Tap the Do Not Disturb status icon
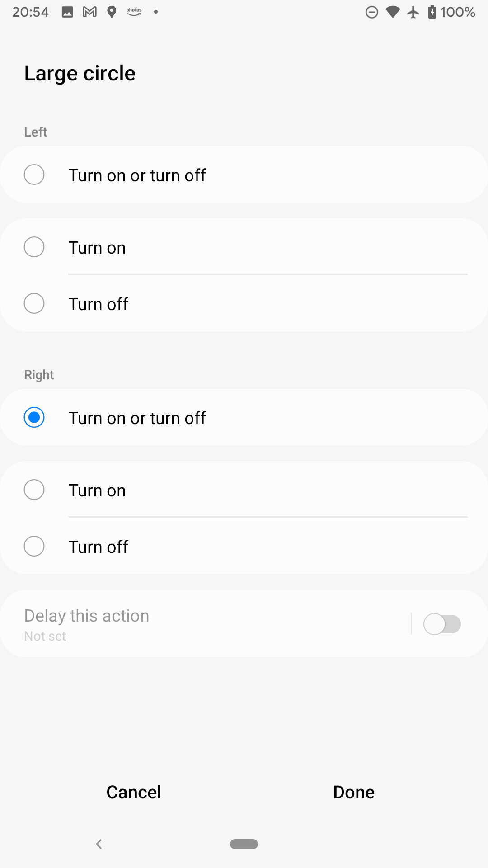The width and height of the screenshot is (488, 868). coord(371,12)
